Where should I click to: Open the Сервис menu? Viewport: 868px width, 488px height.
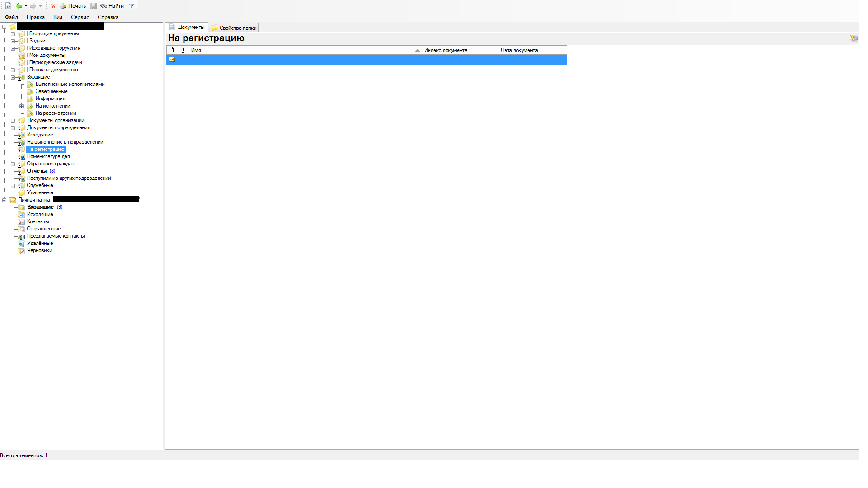tap(80, 17)
